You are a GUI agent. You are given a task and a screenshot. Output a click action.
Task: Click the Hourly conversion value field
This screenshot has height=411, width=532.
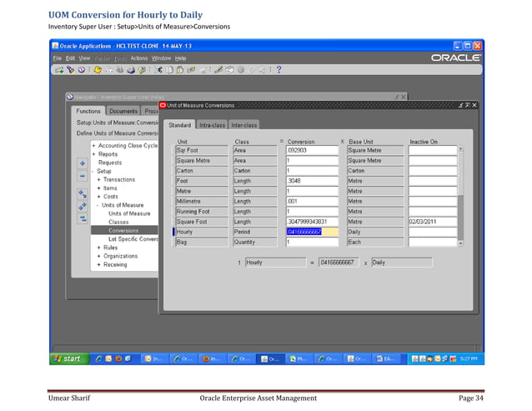coord(310,232)
